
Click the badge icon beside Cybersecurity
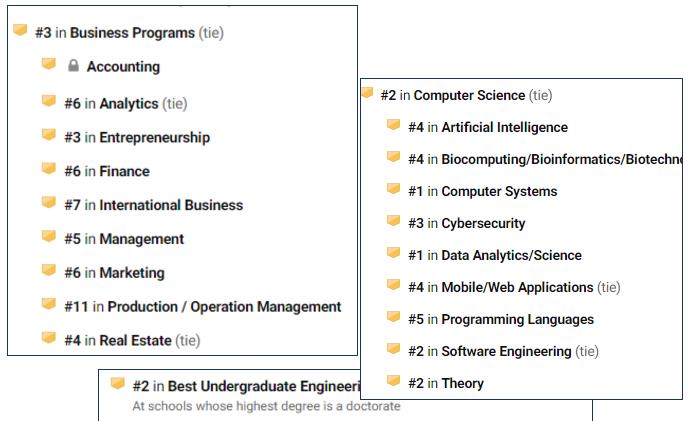[x=394, y=221]
